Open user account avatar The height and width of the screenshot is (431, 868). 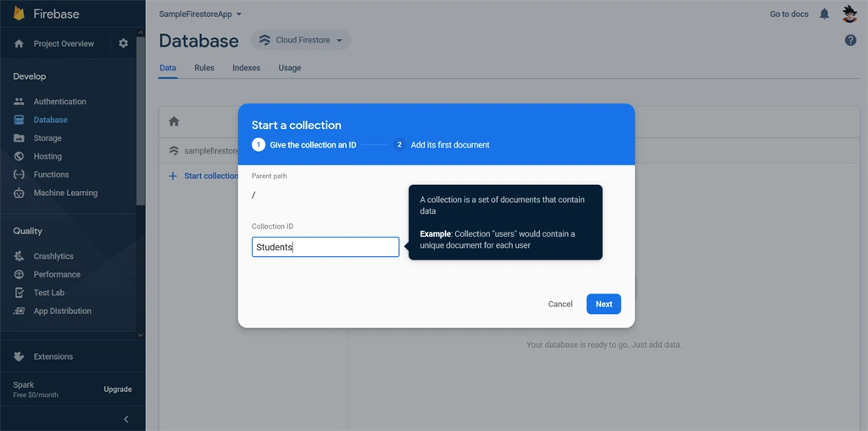849,14
